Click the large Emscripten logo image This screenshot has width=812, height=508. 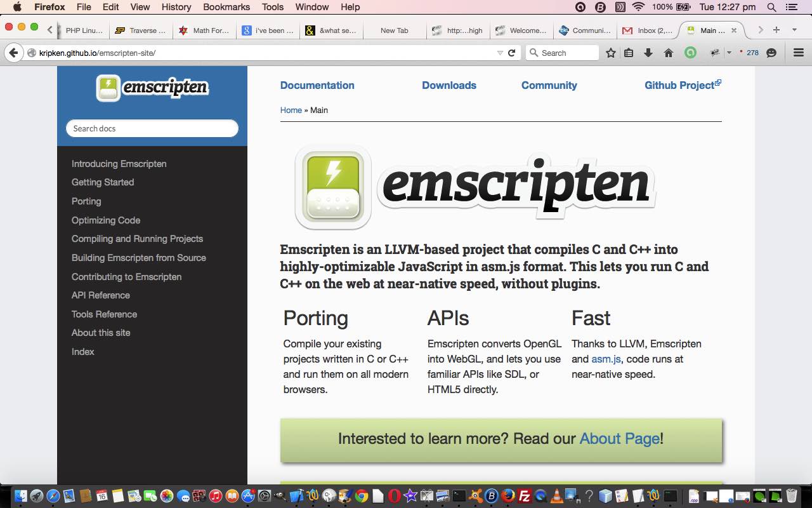(x=476, y=187)
